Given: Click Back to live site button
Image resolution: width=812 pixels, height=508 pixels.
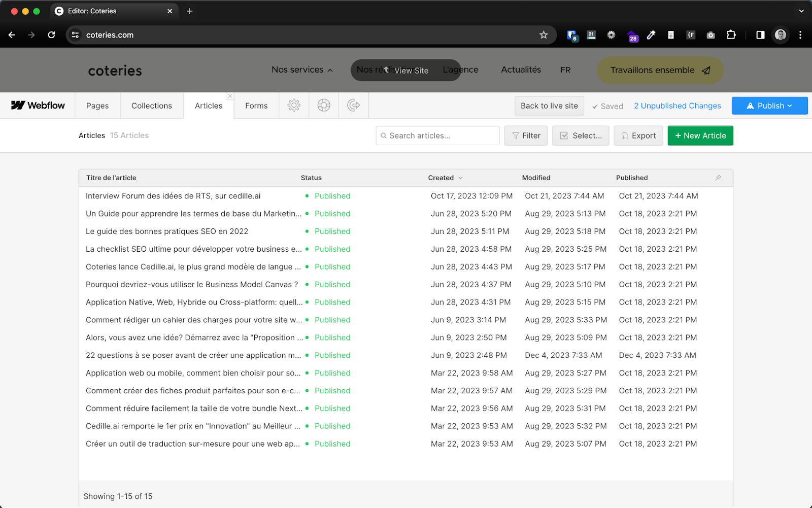Looking at the screenshot, I should 549,106.
